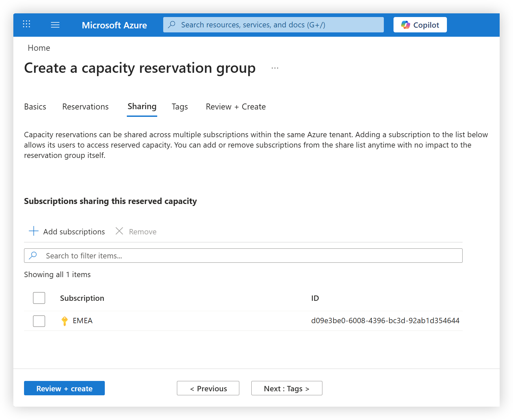Click the 'Create a capacity reservation group' title
513x420 pixels.
click(140, 68)
